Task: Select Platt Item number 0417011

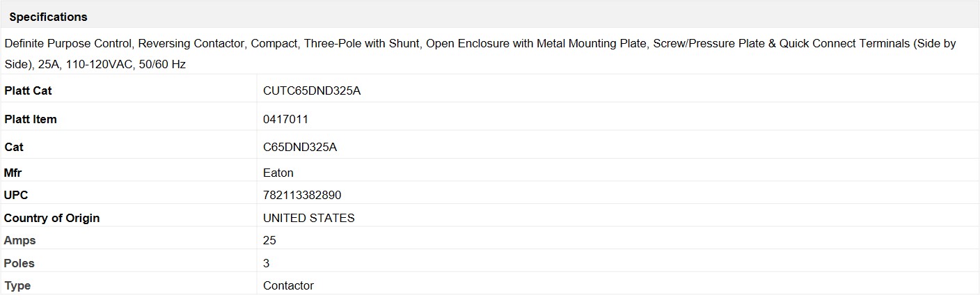Action: pos(285,119)
